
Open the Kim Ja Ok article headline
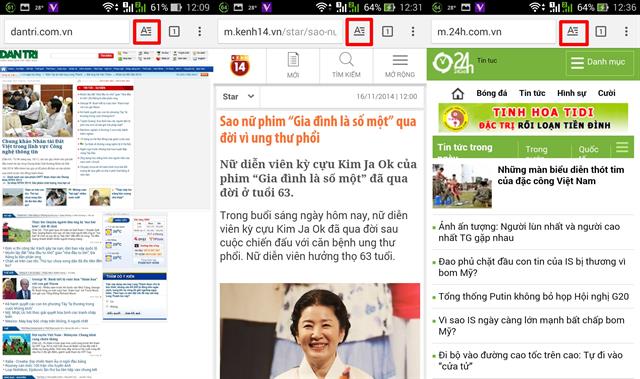point(318,129)
